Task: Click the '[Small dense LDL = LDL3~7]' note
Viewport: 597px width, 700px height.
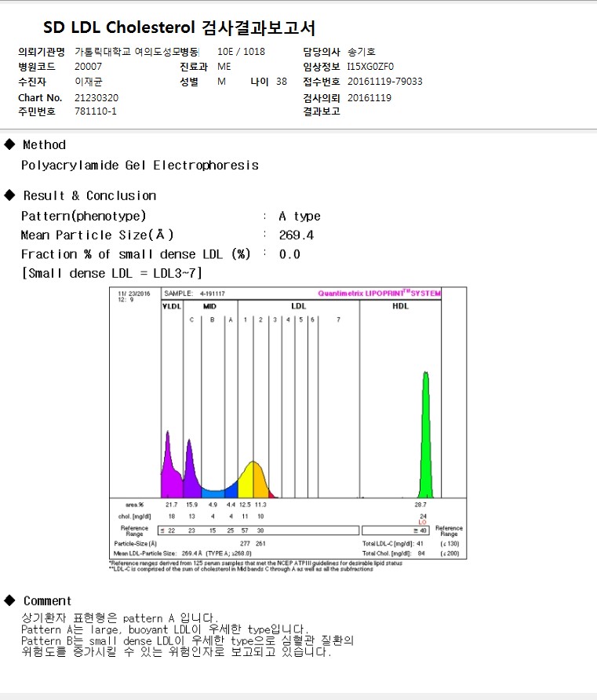Action: coord(112,273)
